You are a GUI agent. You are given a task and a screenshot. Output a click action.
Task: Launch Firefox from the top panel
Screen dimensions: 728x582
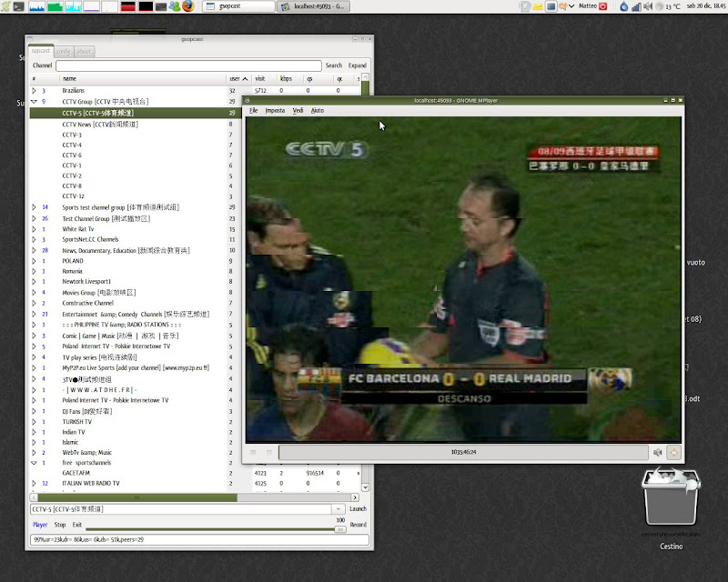click(188, 6)
